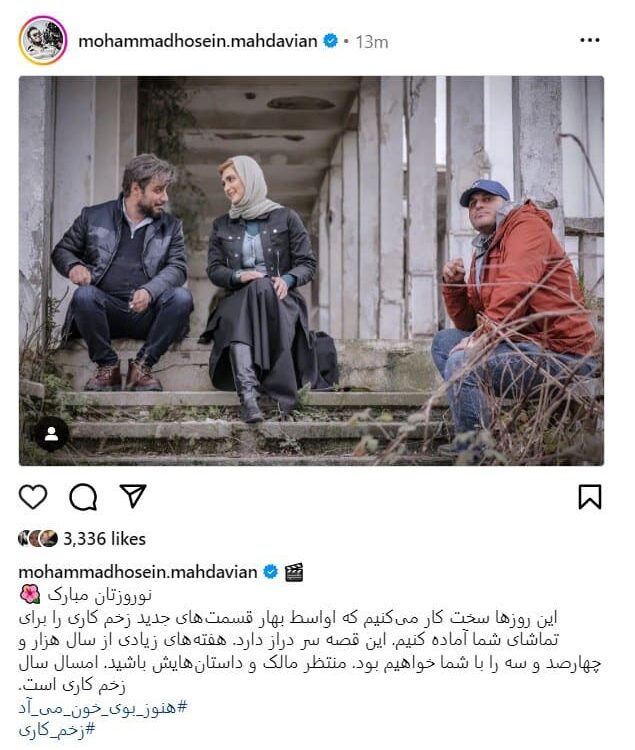Screen dimensions: 635x750
Task: Click the post photo of three people
Action: click(311, 271)
